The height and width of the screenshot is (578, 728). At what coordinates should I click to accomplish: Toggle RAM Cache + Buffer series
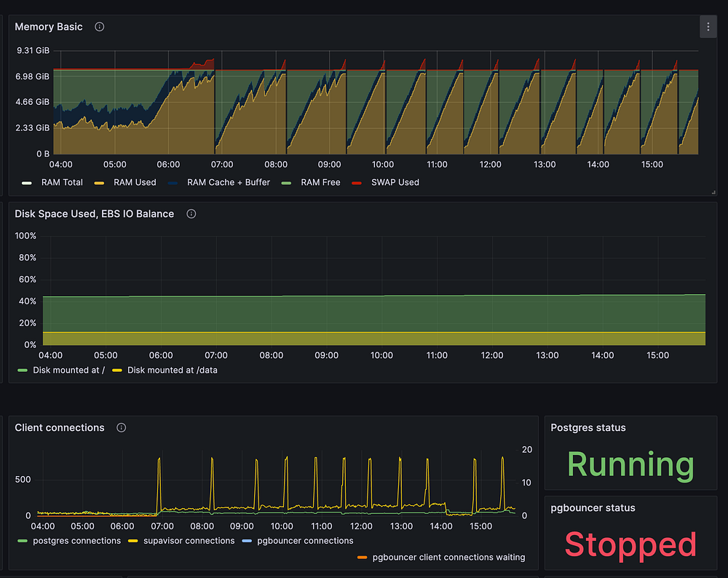click(x=228, y=183)
